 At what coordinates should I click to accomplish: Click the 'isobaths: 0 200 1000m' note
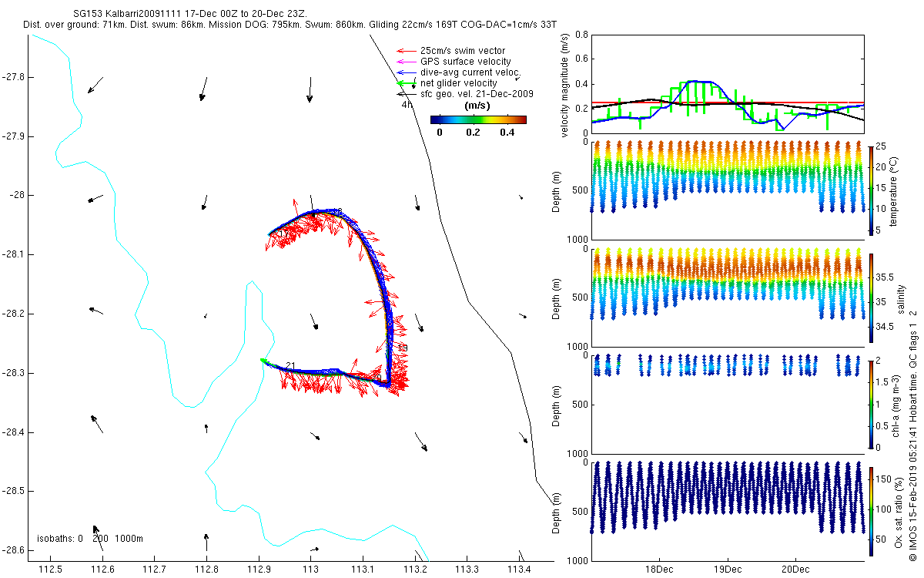(x=90, y=539)
